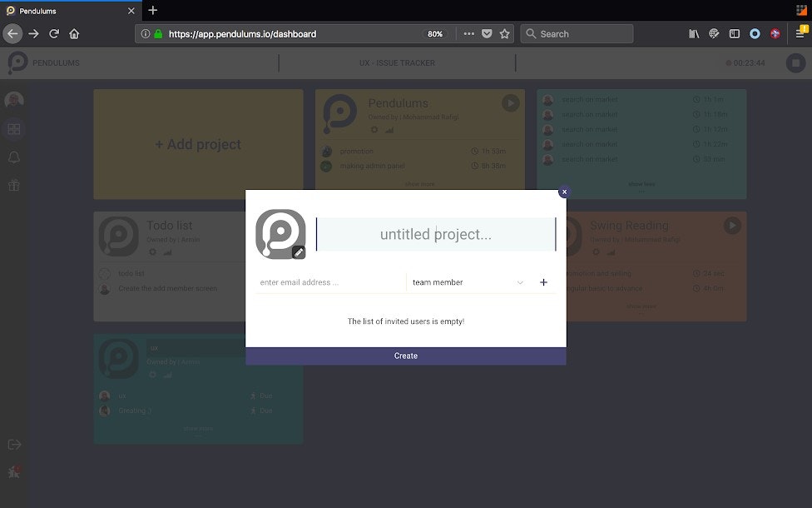Image resolution: width=812 pixels, height=508 pixels.
Task: View site information icon in address bar
Action: [x=146, y=33]
